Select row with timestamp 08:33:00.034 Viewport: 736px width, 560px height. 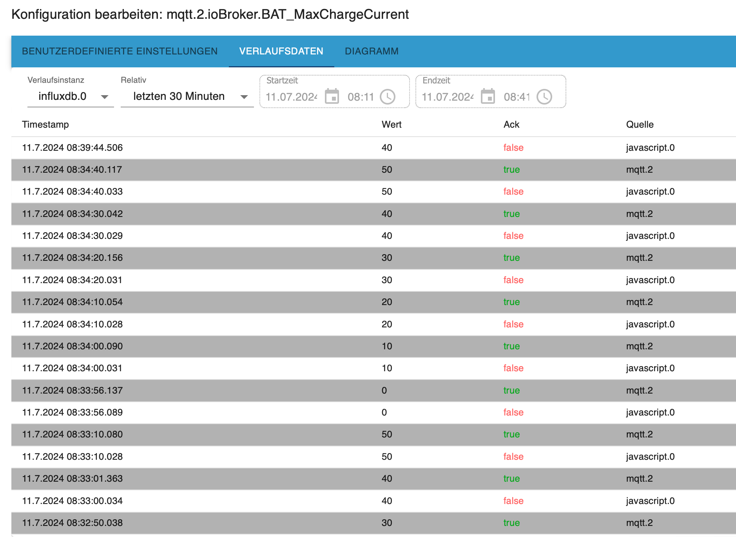coord(373,501)
